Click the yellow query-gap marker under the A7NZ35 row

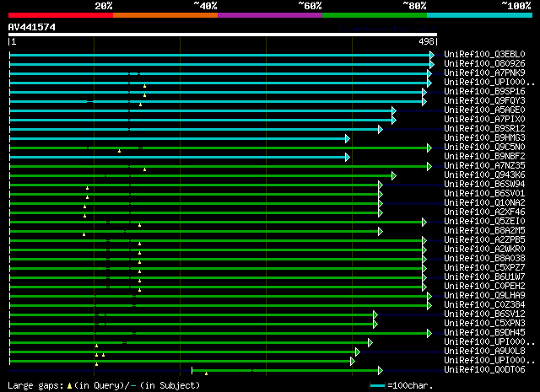click(x=144, y=169)
